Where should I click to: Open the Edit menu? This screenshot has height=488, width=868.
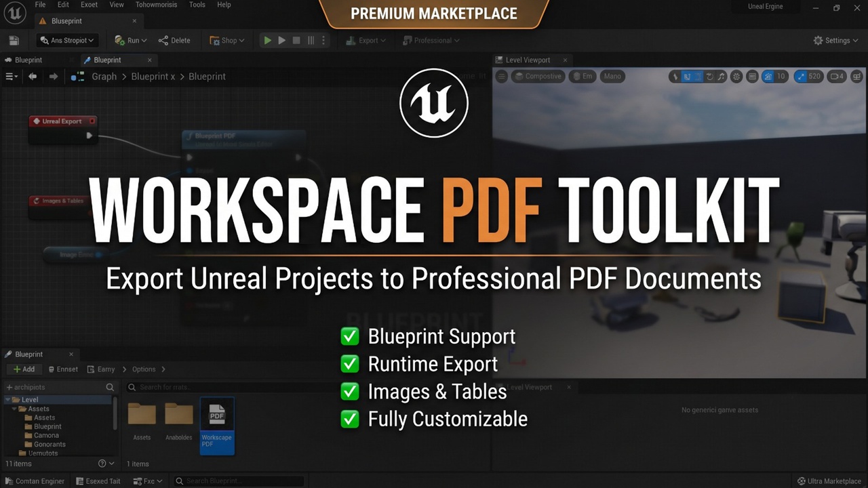point(63,5)
